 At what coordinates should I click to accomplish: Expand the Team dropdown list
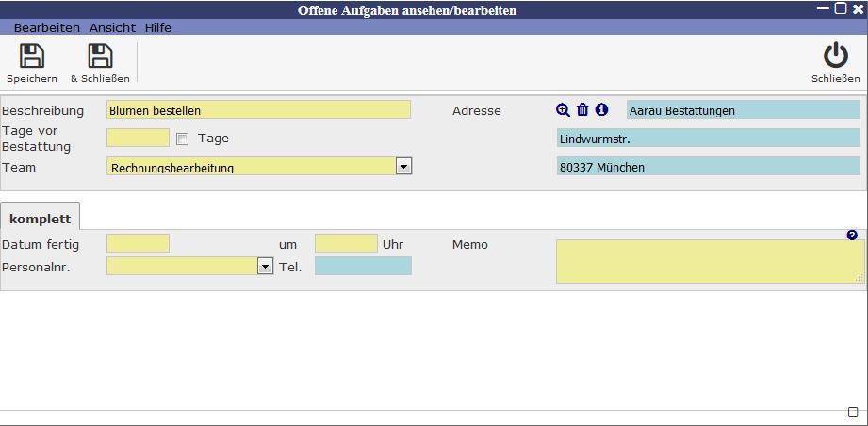[403, 166]
